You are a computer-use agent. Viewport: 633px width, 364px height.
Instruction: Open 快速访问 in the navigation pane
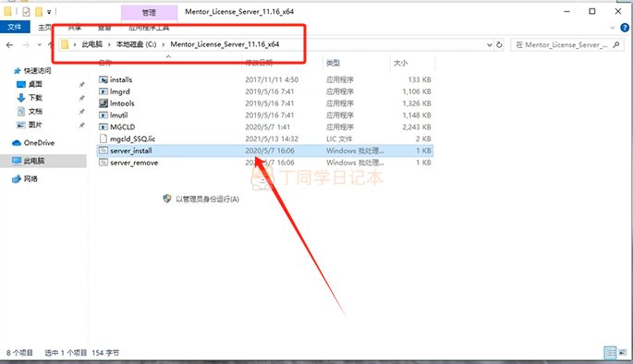tap(37, 70)
